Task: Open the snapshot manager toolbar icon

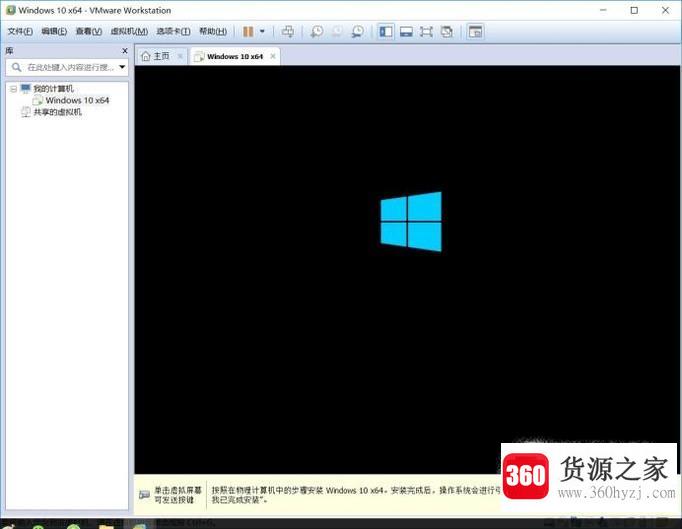Action: 358,31
